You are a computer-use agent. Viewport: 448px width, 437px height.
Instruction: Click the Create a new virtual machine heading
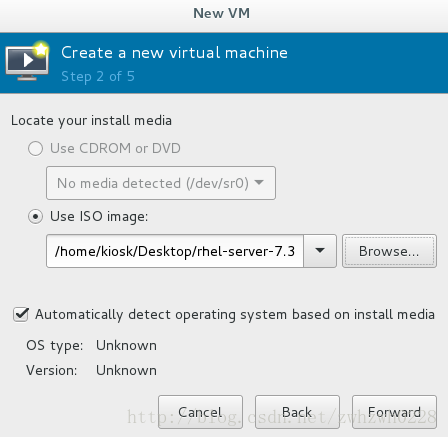tap(174, 53)
